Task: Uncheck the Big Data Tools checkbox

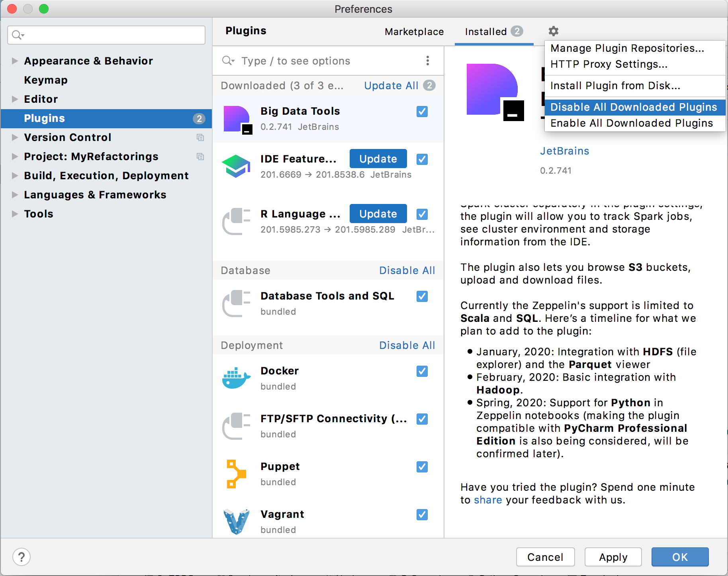Action: (422, 112)
